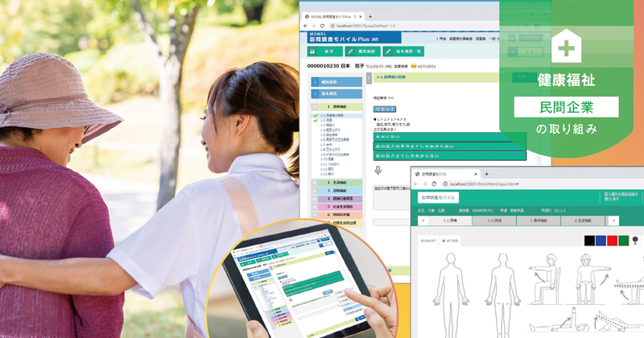Close the MCWEL 訪問調査モバイルPlus browser tab
This screenshot has height=338, width=644.
pyautogui.click(x=361, y=17)
